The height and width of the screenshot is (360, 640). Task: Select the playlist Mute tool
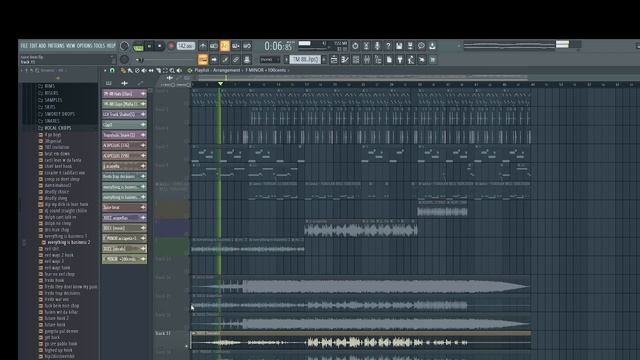tap(144, 71)
